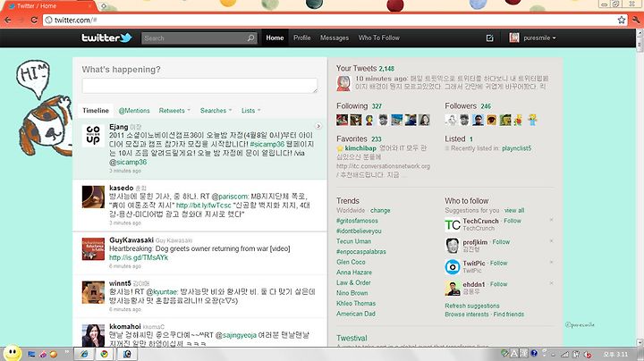The width and height of the screenshot is (644, 361).
Task: Click the TechCrunch TC logo
Action: (453, 225)
